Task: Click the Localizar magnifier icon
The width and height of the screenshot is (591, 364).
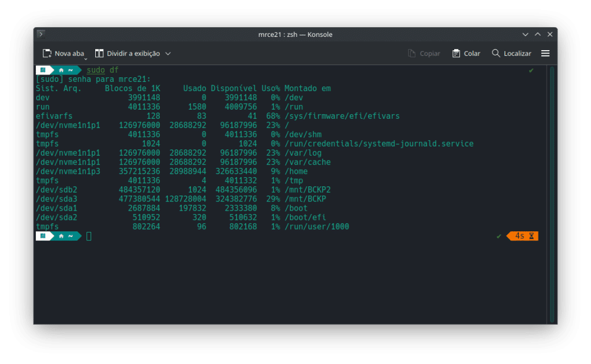Action: pos(496,53)
